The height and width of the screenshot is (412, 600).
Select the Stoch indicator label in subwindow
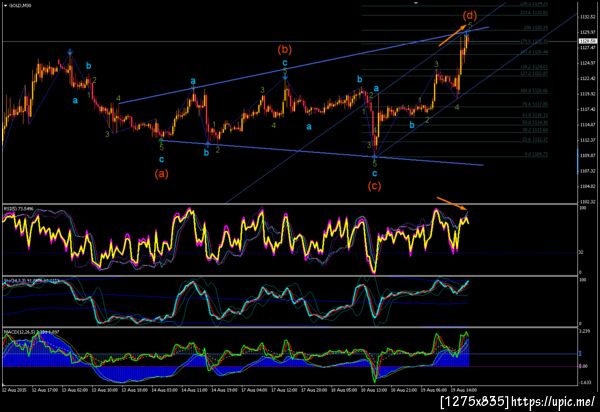(x=31, y=280)
